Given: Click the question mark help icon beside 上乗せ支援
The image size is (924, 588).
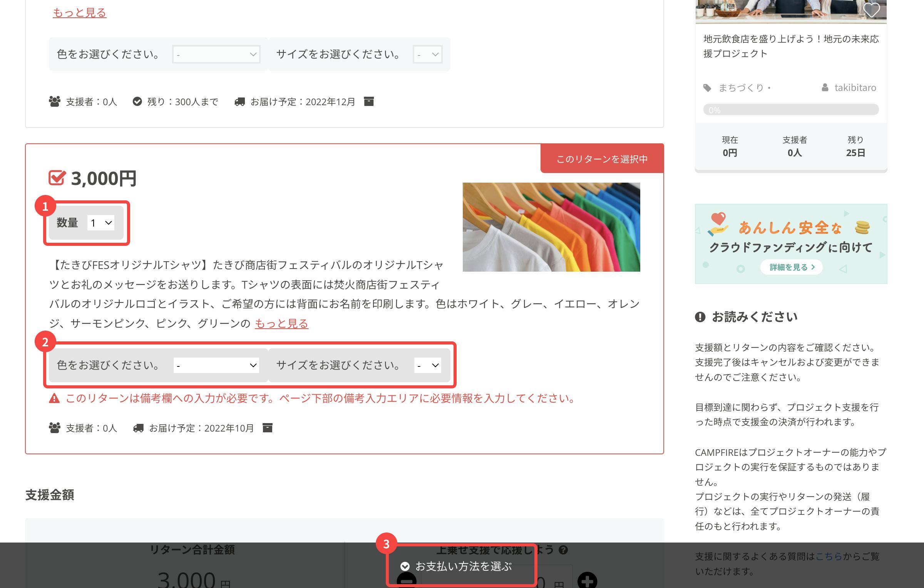Looking at the screenshot, I should 563,550.
